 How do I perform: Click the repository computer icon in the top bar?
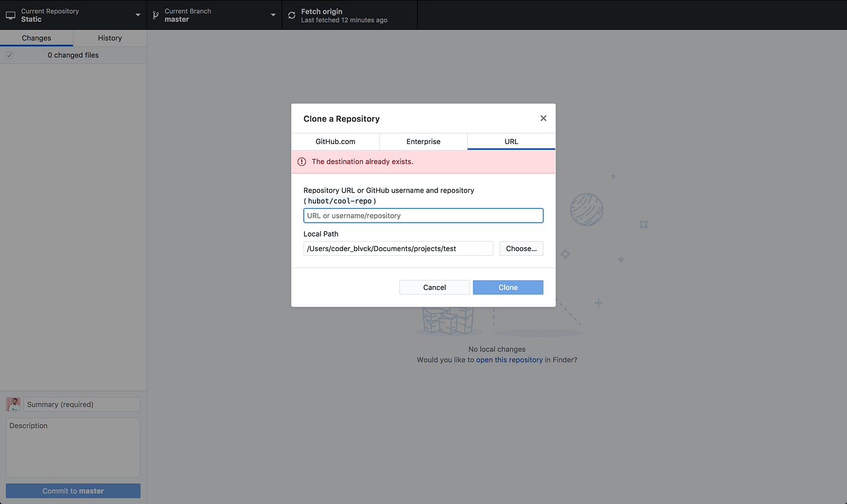point(10,15)
